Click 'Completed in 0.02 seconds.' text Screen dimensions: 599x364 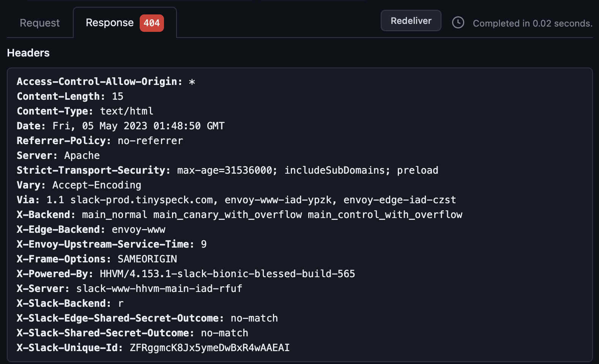533,24
